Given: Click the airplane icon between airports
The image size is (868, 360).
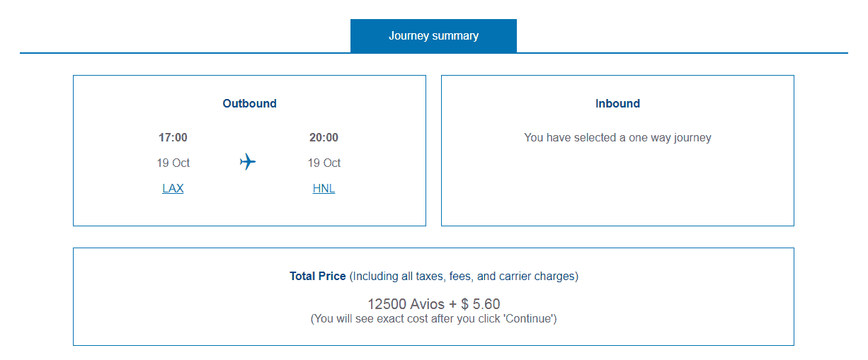Looking at the screenshot, I should 248,162.
